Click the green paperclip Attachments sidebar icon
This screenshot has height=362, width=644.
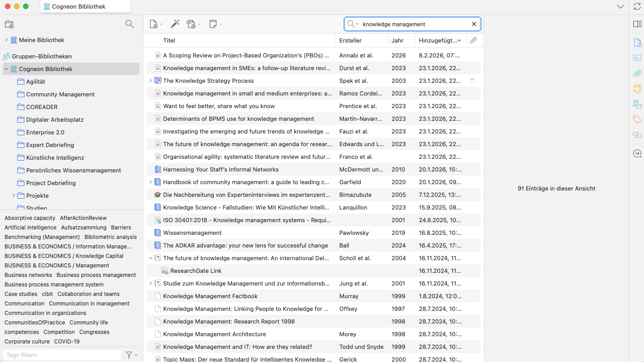[637, 73]
